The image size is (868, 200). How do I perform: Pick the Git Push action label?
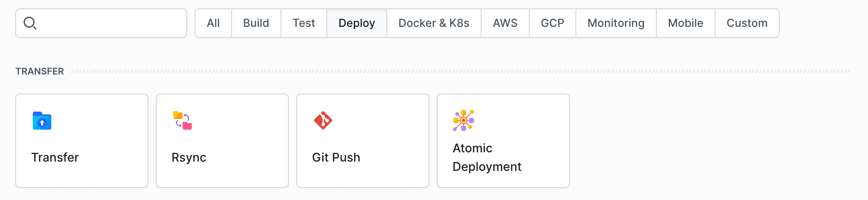(336, 157)
